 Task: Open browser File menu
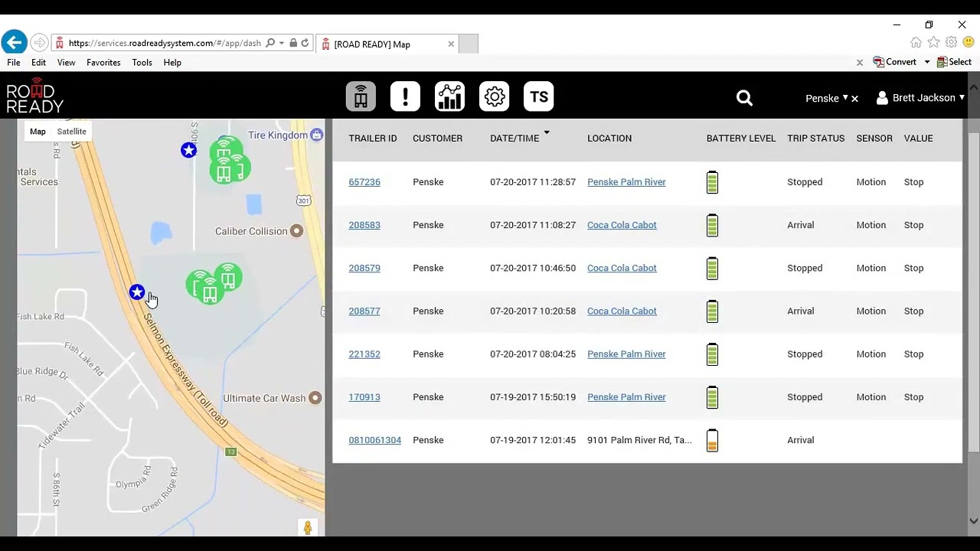(x=14, y=63)
